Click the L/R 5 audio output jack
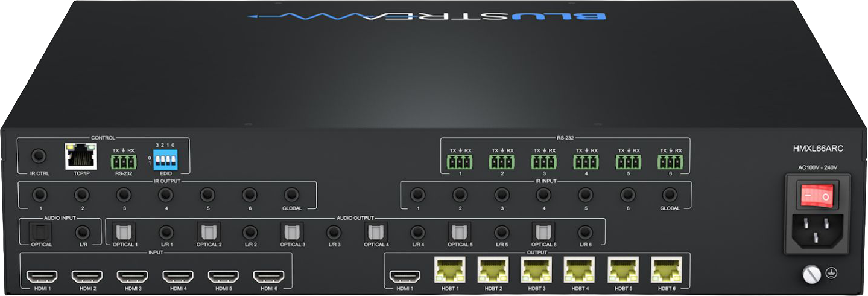Image resolution: width=868 pixels, height=296 pixels. [x=501, y=231]
